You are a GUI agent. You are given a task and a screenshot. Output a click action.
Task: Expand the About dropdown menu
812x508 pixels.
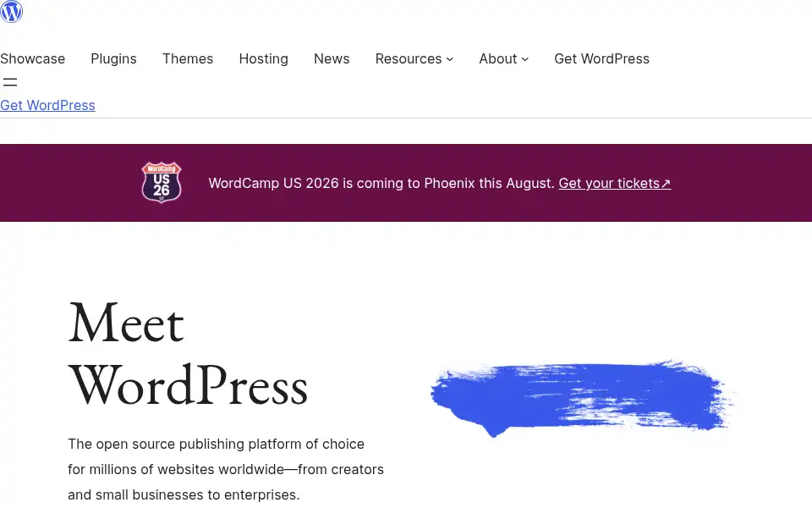tap(504, 58)
